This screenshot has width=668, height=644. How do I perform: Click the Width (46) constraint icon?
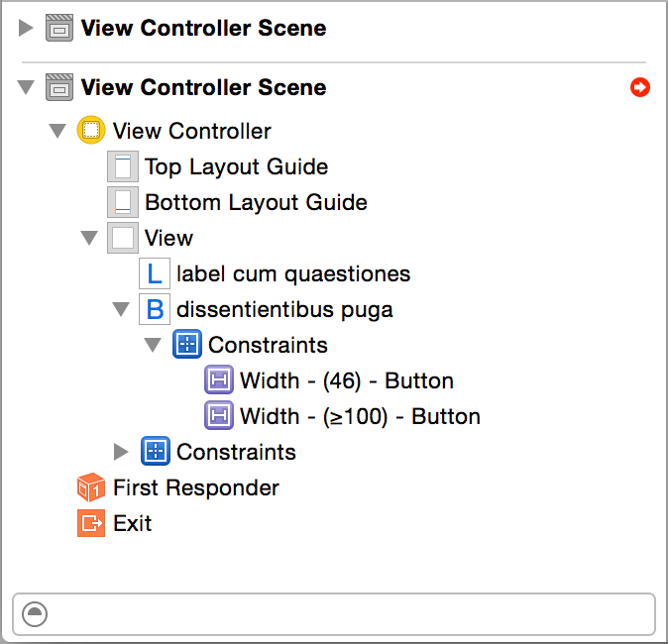[x=218, y=380]
